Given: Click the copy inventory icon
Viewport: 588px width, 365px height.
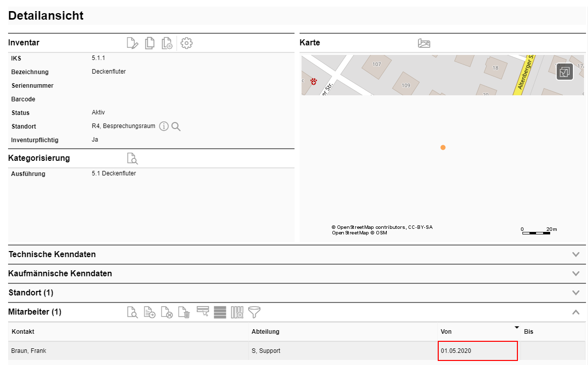Looking at the screenshot, I should [x=150, y=43].
